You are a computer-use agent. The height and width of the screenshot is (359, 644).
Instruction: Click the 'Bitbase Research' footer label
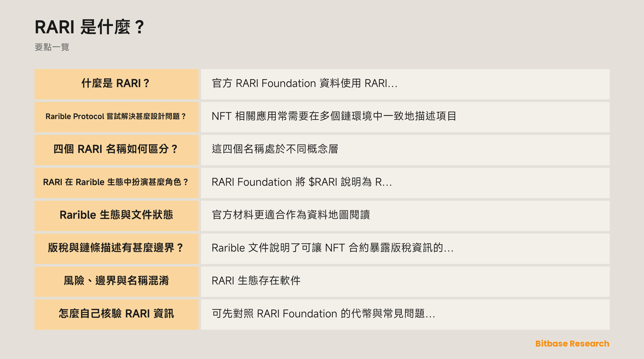click(x=572, y=344)
